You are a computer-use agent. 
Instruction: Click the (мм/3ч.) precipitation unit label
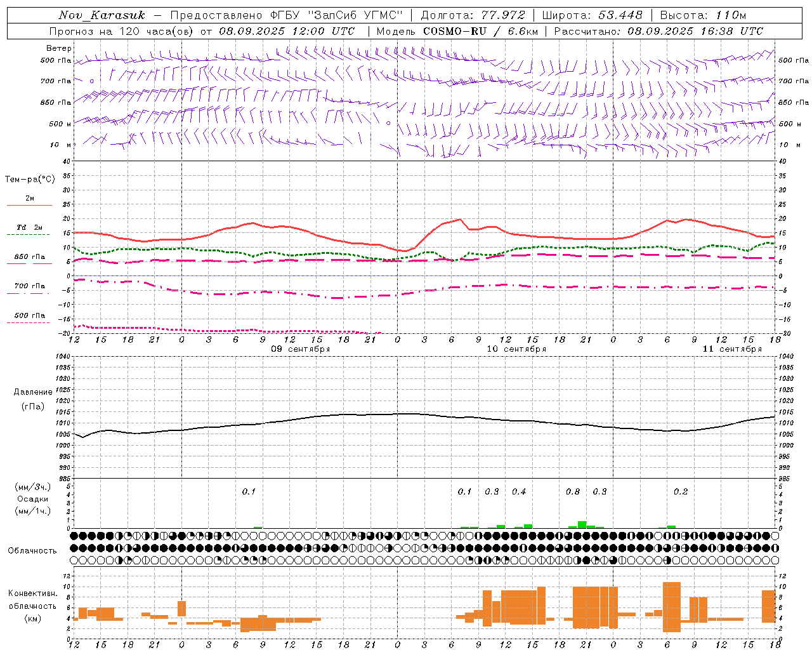point(33,487)
